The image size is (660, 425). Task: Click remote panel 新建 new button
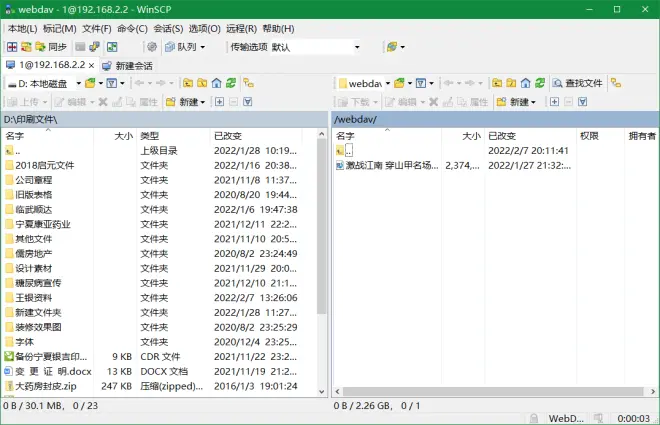click(514, 102)
